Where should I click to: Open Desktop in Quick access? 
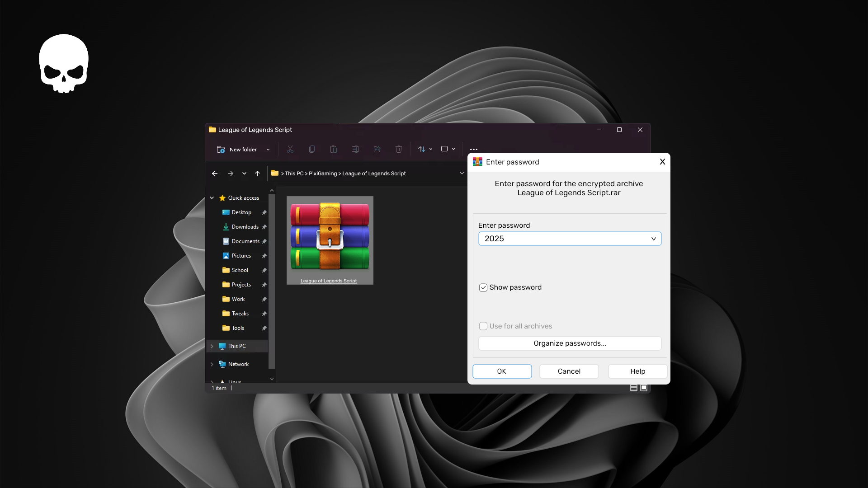pos(237,212)
